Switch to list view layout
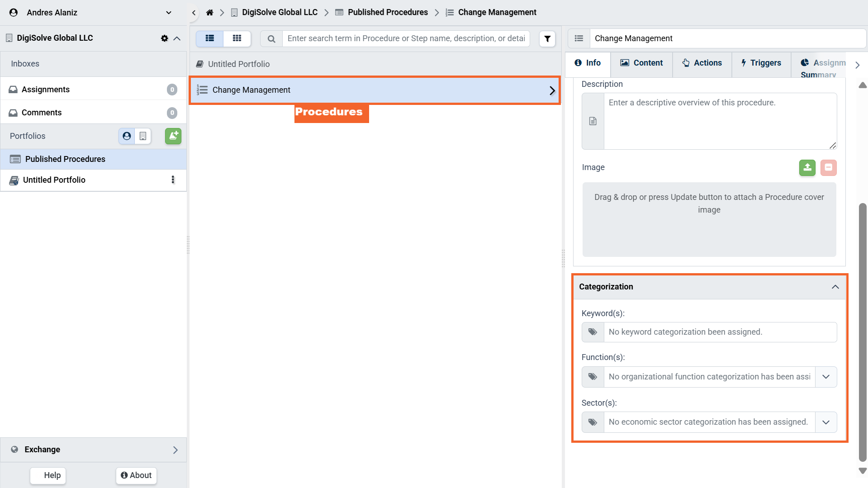This screenshot has height=488, width=868. pyautogui.click(x=210, y=38)
